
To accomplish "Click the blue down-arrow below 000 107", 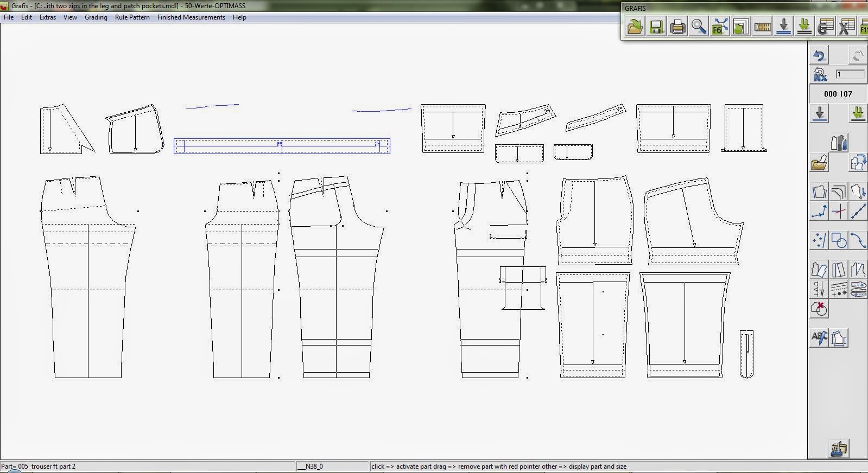I will [819, 113].
